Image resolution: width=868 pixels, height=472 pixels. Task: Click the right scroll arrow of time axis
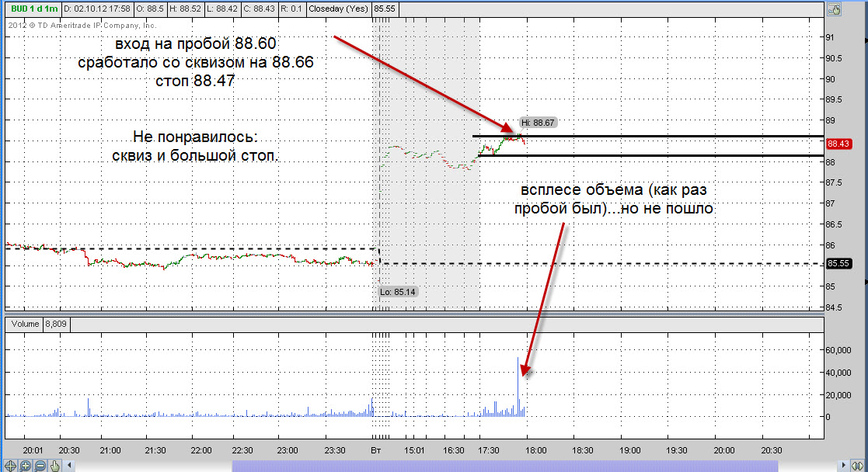point(844,465)
